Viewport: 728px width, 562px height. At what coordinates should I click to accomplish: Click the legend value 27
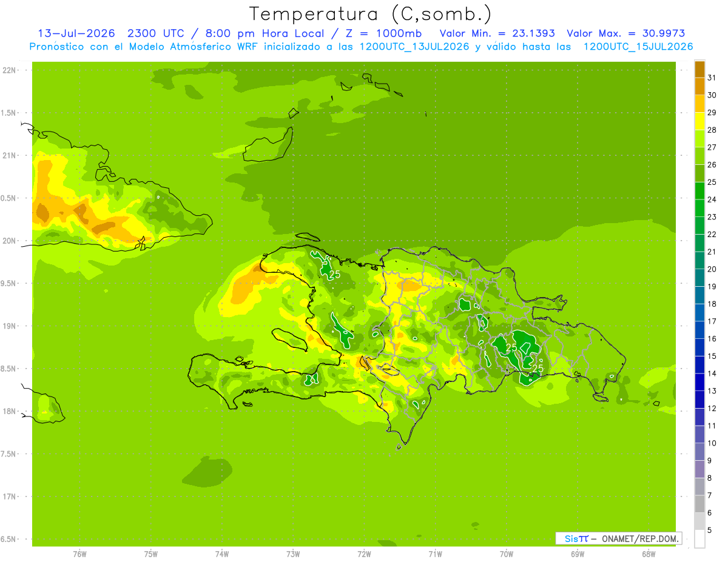pos(712,147)
